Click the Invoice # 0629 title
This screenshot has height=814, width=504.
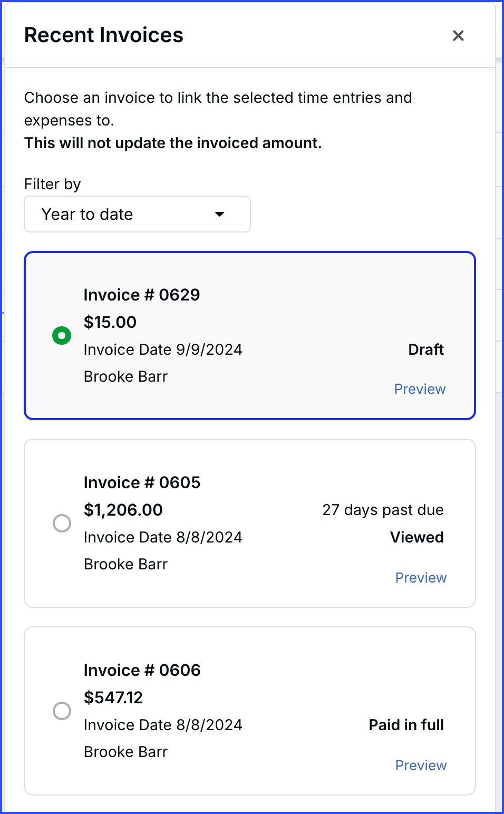click(142, 295)
